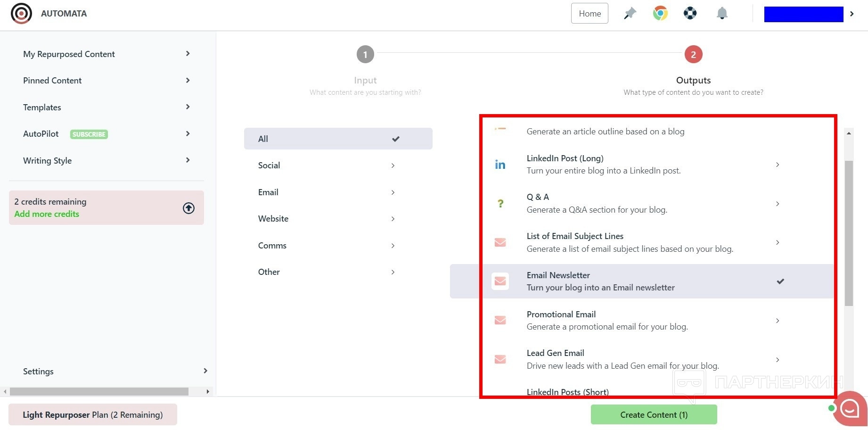Screen dimensions: 868x430
Task: Click "2 credits remaining" text
Action: (50, 202)
